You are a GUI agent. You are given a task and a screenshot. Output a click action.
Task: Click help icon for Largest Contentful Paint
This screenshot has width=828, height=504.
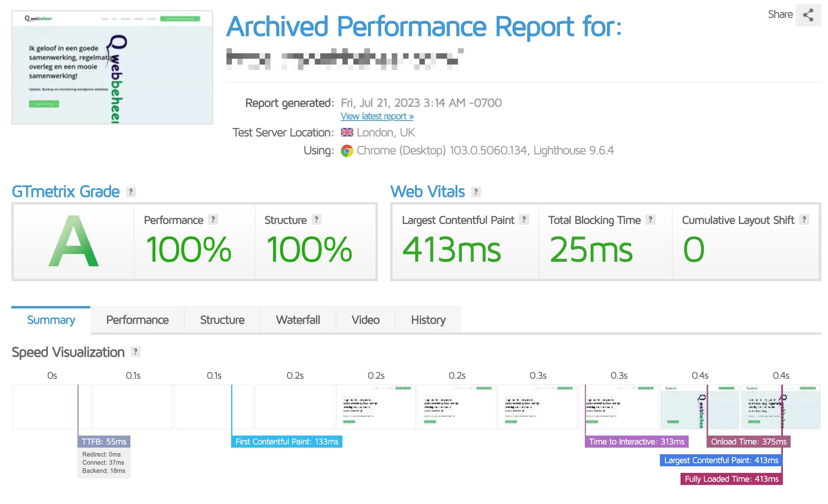[x=524, y=220]
